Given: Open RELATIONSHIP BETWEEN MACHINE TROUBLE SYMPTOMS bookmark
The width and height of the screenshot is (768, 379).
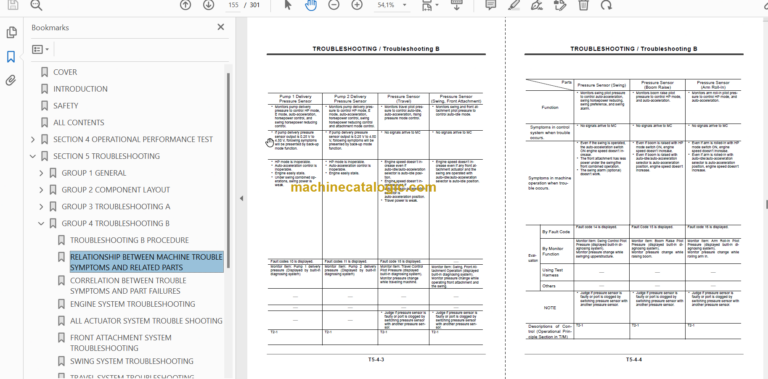Looking at the screenshot, I should pyautogui.click(x=146, y=262).
